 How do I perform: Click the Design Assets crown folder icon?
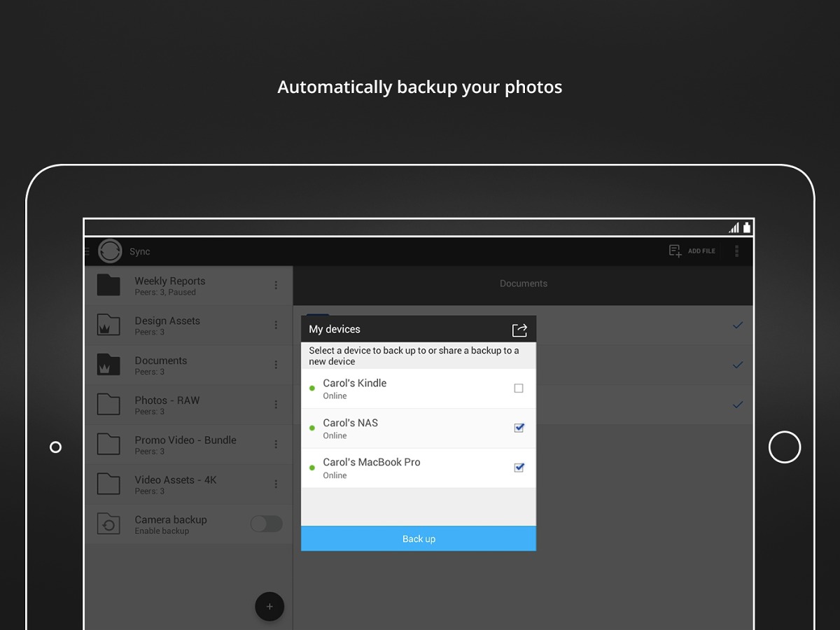tap(108, 325)
